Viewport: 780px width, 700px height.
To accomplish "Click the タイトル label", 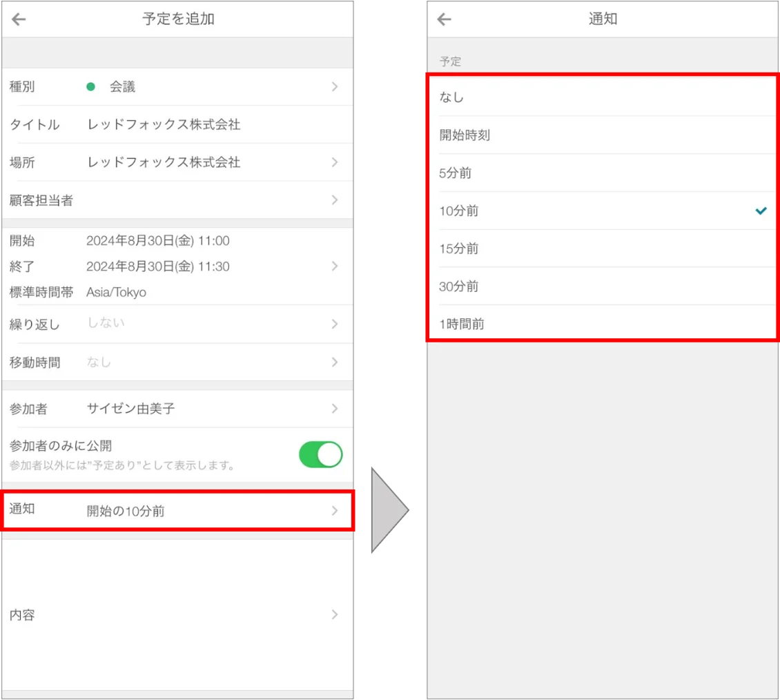I will 35,124.
